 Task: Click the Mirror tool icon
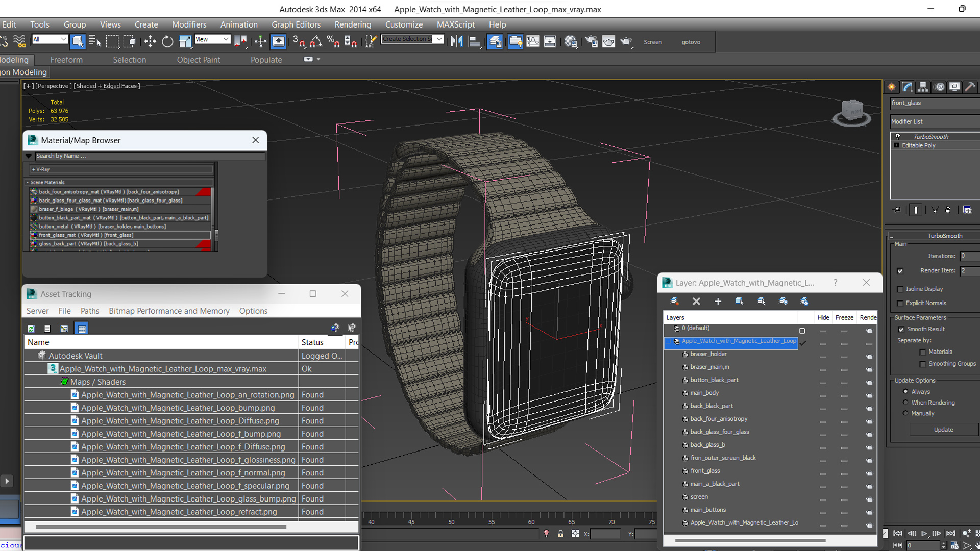pyautogui.click(x=457, y=42)
